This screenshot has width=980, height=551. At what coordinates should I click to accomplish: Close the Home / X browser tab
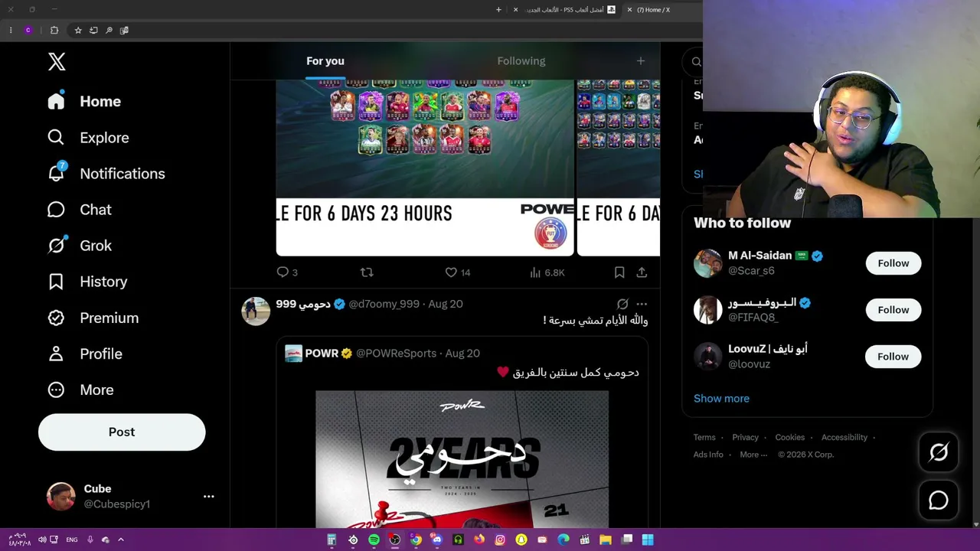[629, 10]
